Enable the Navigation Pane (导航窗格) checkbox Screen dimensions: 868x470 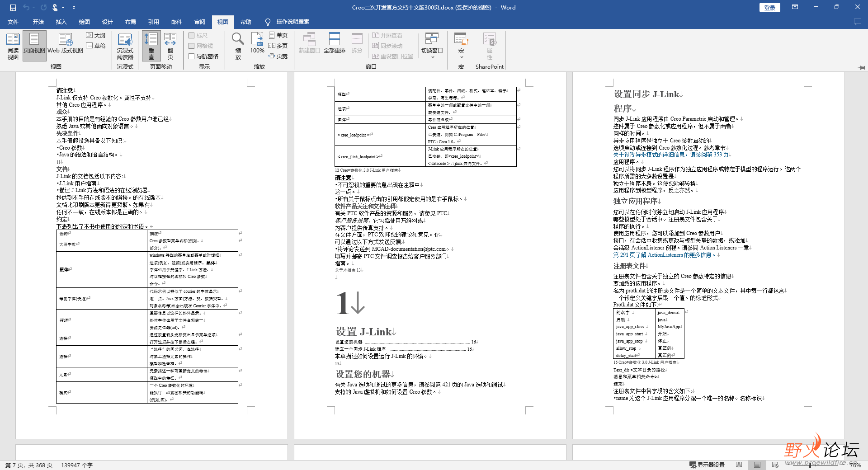click(203, 56)
